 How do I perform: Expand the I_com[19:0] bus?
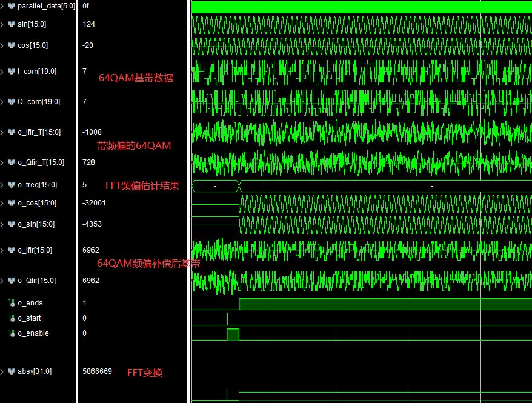click(2, 72)
